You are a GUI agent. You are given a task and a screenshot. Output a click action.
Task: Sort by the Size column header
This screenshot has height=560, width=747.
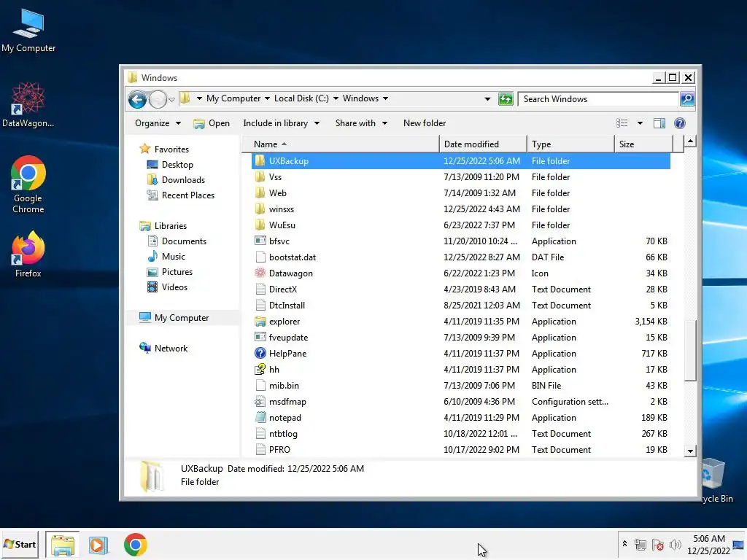tap(643, 144)
